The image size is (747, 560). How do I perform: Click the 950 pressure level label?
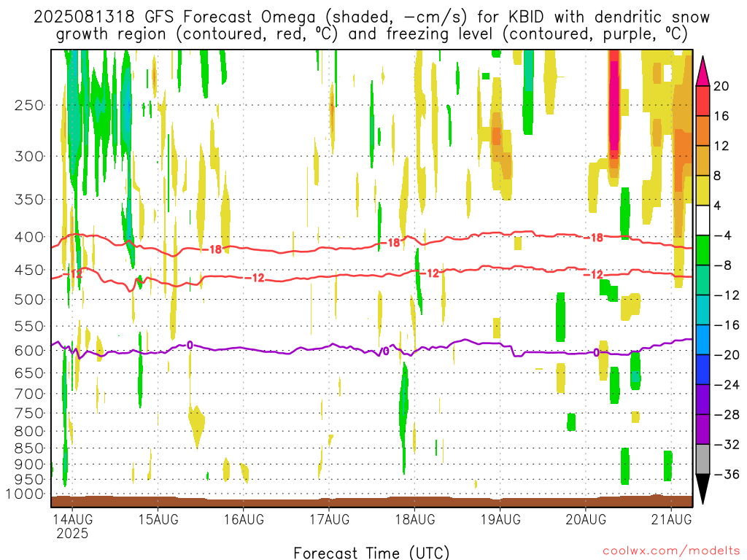(29, 480)
